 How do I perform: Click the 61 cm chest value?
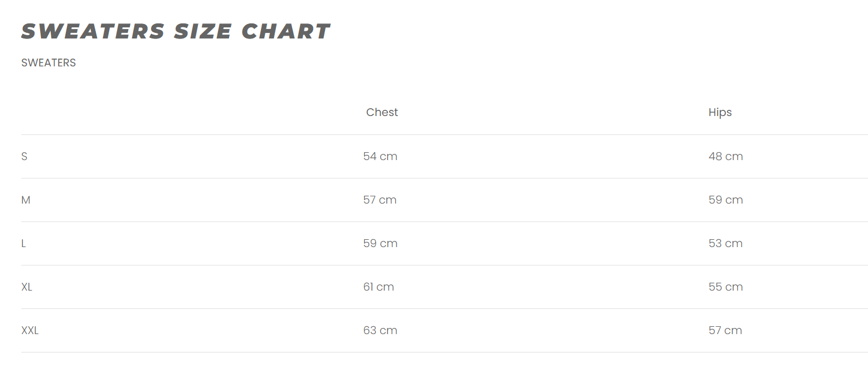[379, 287]
